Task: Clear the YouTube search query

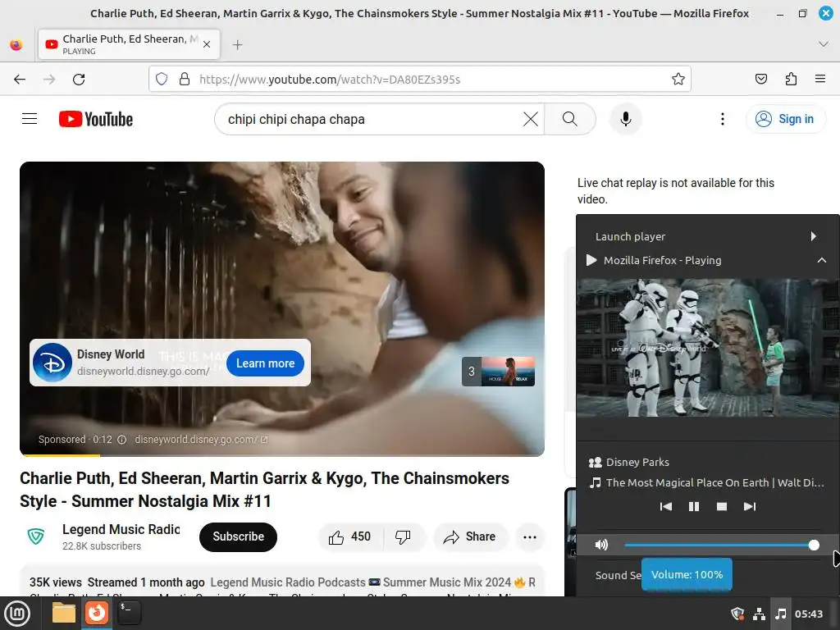Action: coord(531,119)
